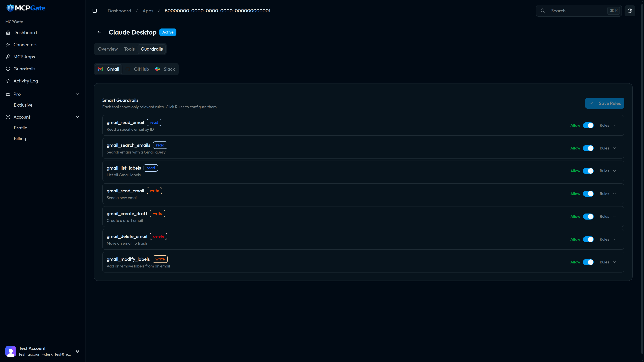Image resolution: width=644 pixels, height=362 pixels.
Task: Toggle Allow for gmail_send_email
Action: click(x=588, y=194)
